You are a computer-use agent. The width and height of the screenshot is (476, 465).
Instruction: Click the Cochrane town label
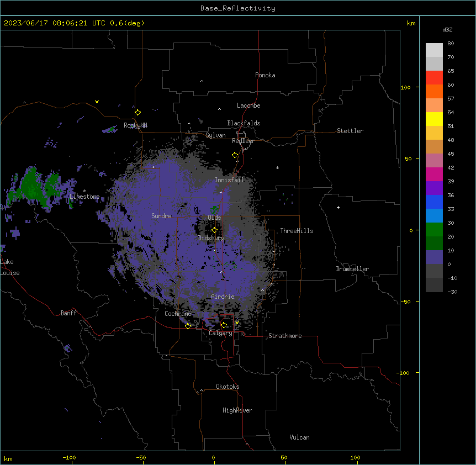click(x=178, y=314)
